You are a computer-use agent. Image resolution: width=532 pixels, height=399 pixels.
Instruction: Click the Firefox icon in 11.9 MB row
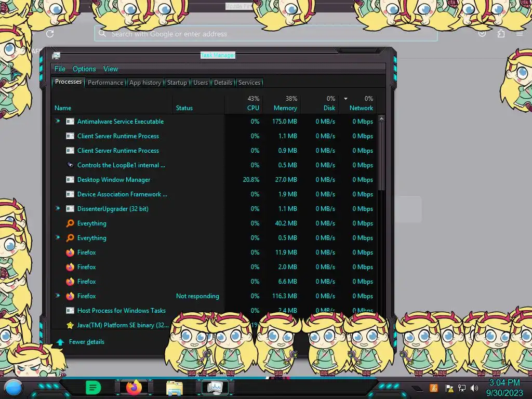point(70,252)
